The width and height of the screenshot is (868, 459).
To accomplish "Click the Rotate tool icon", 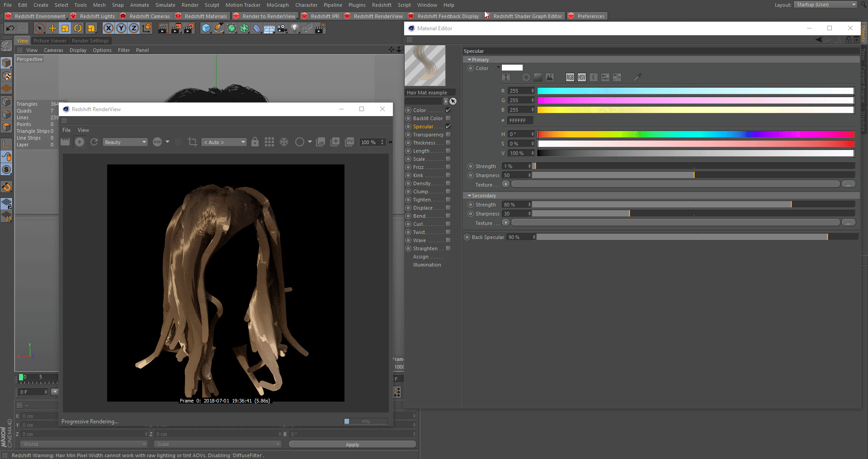I will click(78, 28).
